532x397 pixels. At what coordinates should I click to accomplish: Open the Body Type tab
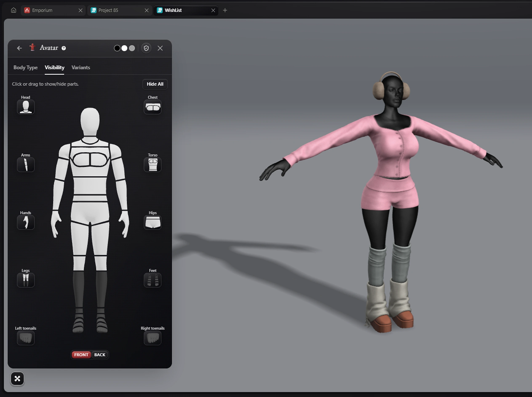(25, 67)
